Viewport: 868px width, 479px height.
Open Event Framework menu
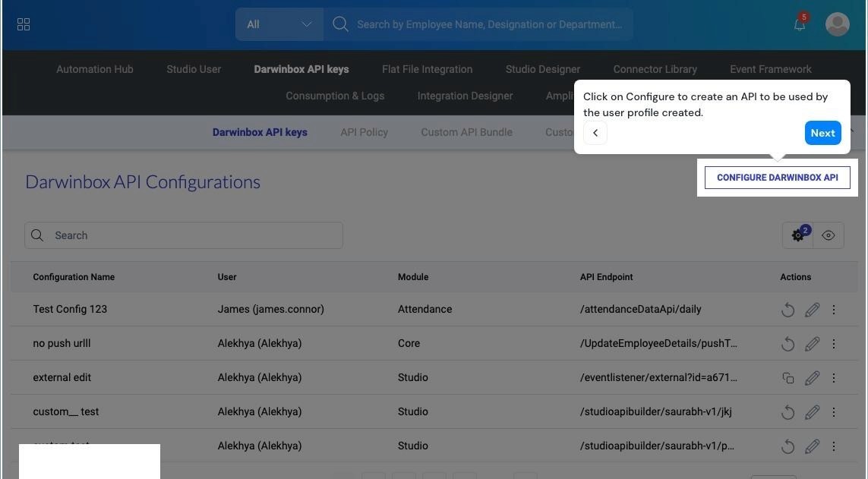[771, 69]
